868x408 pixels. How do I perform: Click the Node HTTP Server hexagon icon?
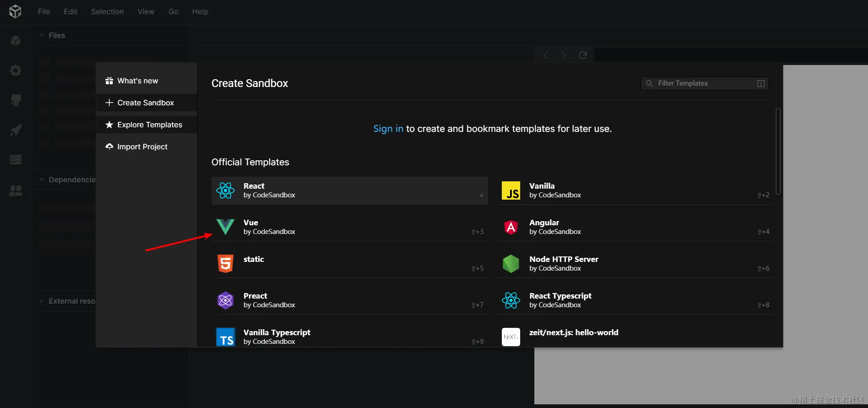tap(511, 264)
